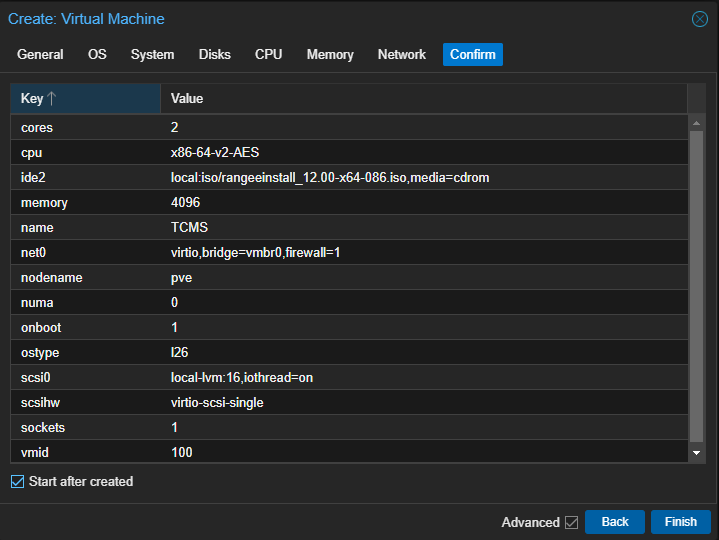The height and width of the screenshot is (540, 719).
Task: Open the Memory tab
Action: [x=330, y=55]
